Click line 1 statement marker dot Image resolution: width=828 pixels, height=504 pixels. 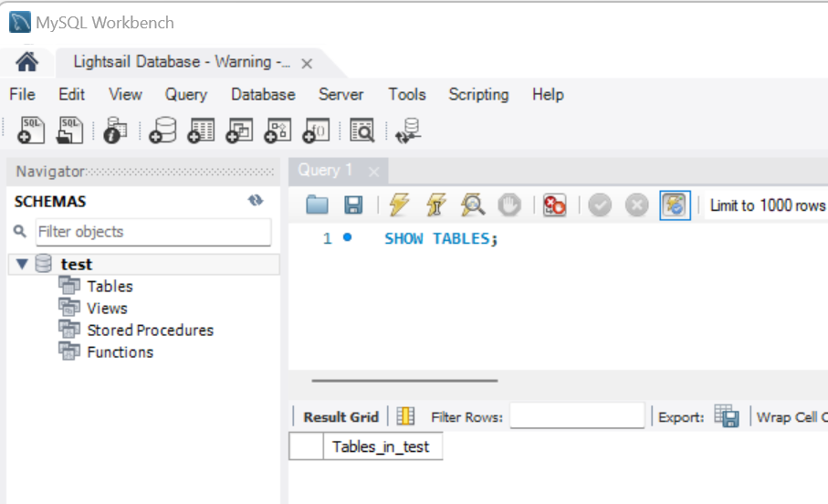pos(347,237)
